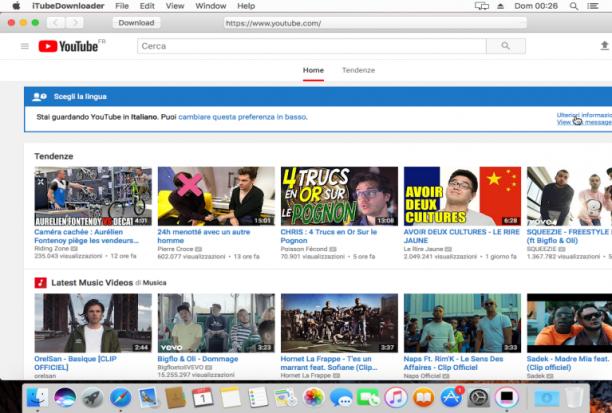
Task: Open Launchpad rocket icon in Dock
Action: point(93,397)
